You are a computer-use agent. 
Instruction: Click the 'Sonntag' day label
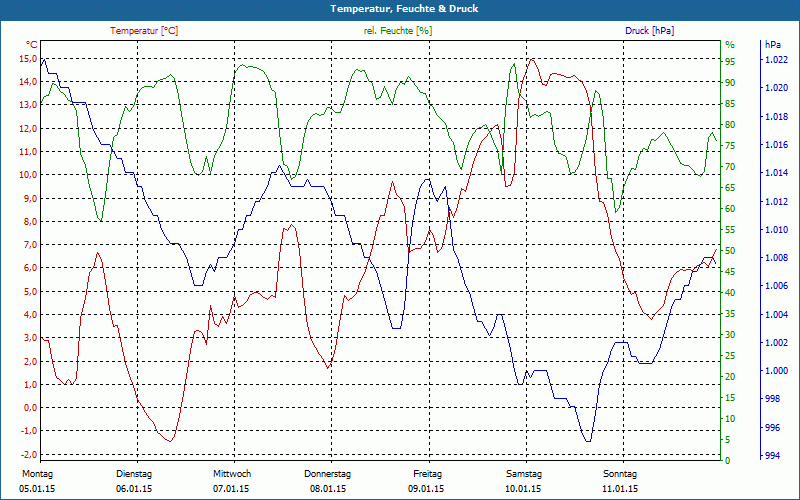click(620, 474)
